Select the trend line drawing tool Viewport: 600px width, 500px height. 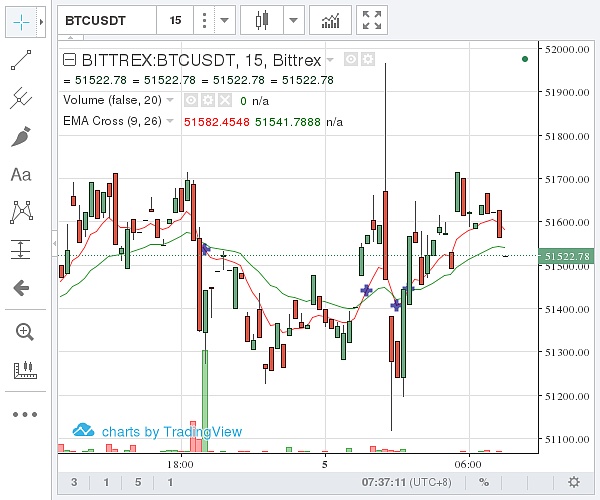point(21,60)
